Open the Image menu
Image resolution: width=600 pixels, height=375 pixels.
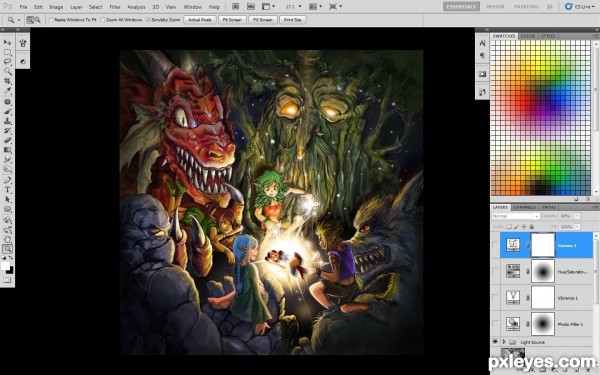tap(56, 7)
